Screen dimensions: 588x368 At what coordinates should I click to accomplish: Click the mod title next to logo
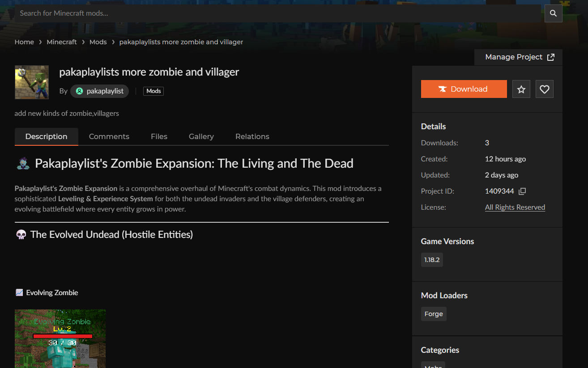click(x=149, y=72)
